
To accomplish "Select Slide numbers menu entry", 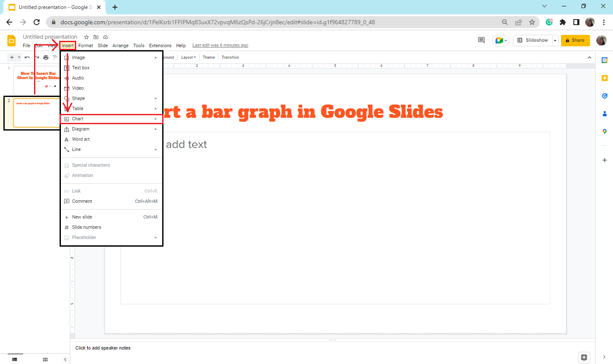I will (x=112, y=227).
